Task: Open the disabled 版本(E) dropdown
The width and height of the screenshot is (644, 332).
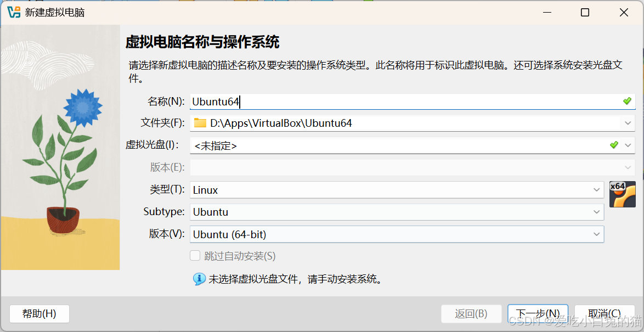Action: (x=628, y=167)
